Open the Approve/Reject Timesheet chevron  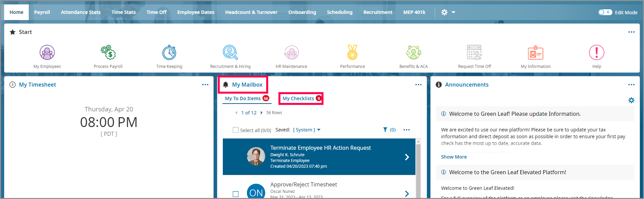point(407,194)
